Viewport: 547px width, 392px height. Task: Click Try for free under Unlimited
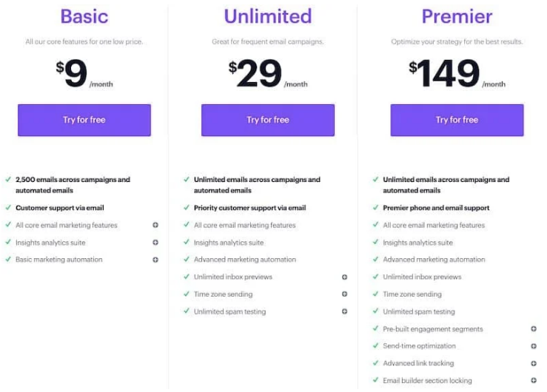click(x=268, y=120)
